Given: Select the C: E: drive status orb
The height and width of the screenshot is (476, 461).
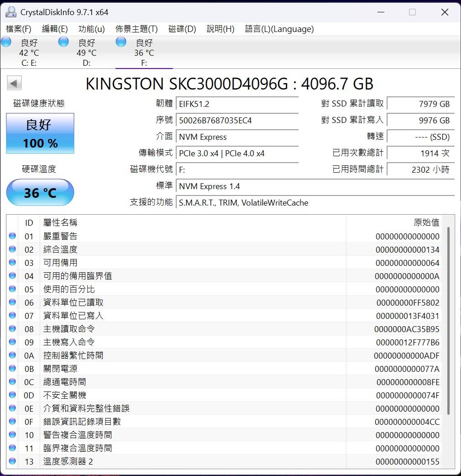Looking at the screenshot, I should [6, 42].
